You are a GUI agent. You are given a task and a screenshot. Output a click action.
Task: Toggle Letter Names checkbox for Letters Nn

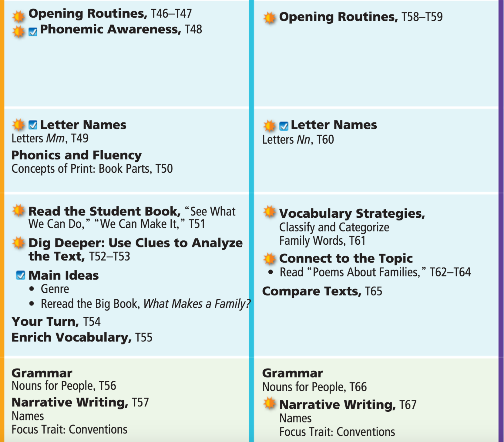click(284, 126)
